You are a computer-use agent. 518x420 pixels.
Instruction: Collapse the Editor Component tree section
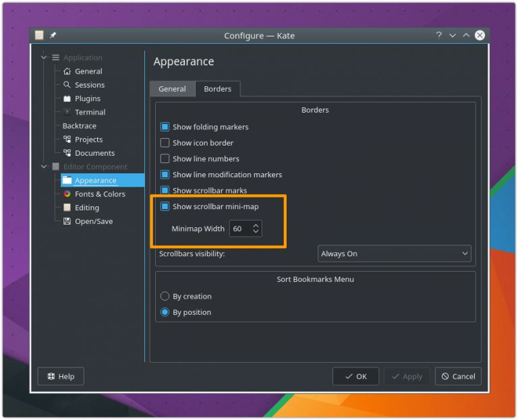point(45,167)
